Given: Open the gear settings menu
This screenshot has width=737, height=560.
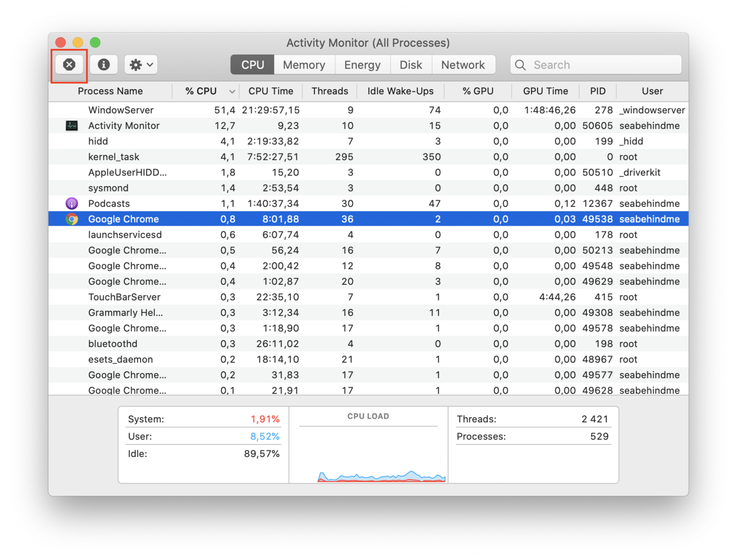Looking at the screenshot, I should [135, 64].
